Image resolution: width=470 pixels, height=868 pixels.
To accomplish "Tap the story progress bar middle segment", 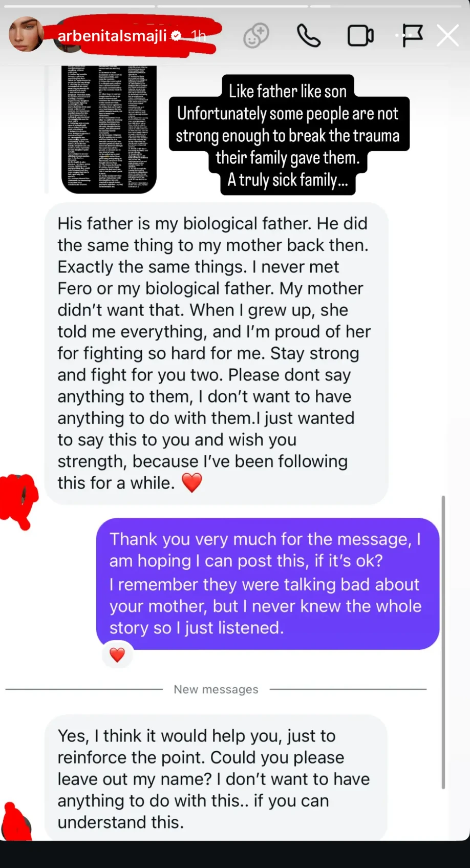I will coord(232,6).
